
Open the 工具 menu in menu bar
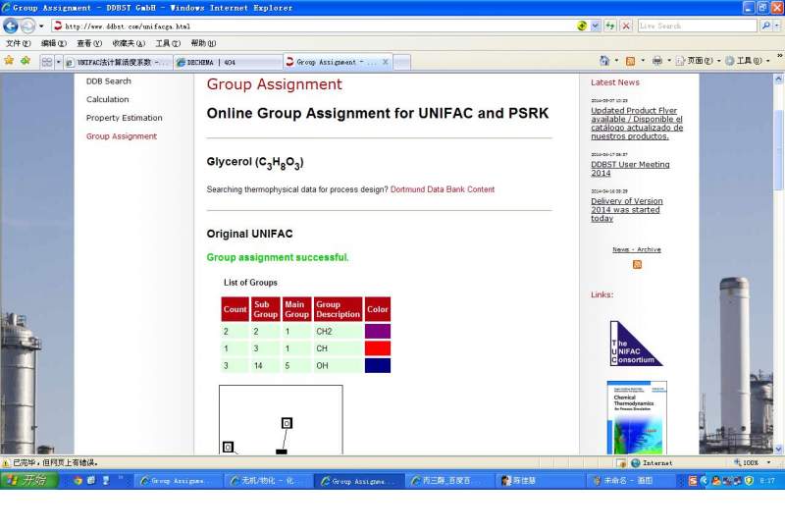click(168, 43)
